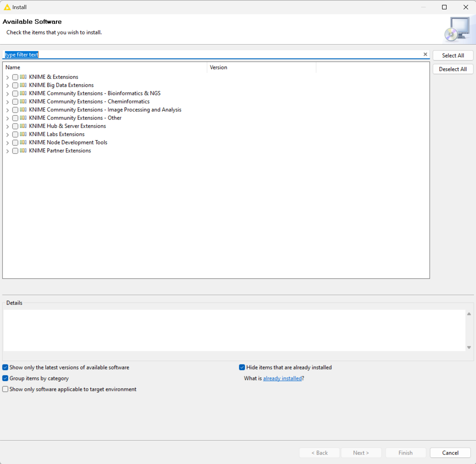Viewport: 476px width, 464px height.
Task: Expand the Community Extensions - Other node
Action: pyautogui.click(x=8, y=119)
